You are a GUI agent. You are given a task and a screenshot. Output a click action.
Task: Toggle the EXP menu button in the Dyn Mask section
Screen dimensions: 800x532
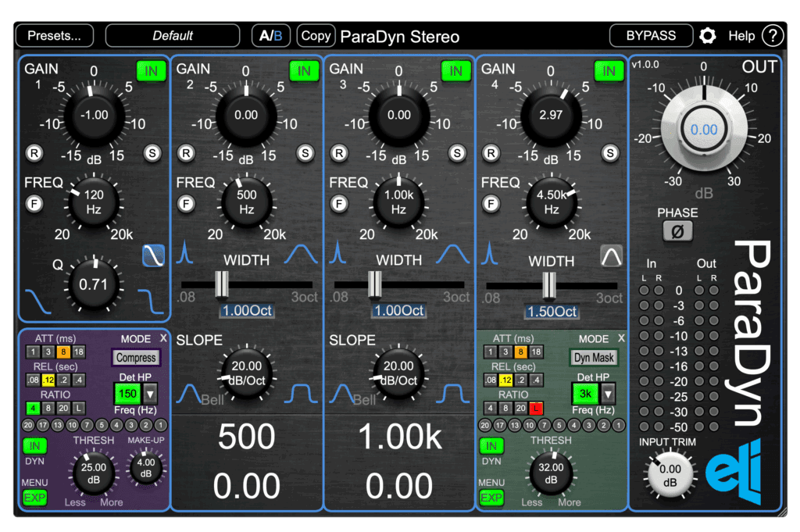click(492, 496)
